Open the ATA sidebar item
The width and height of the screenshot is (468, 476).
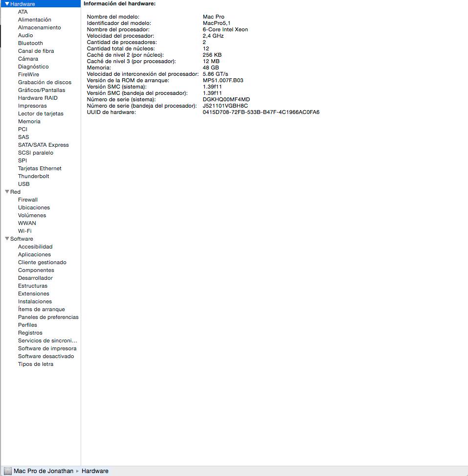(x=23, y=12)
